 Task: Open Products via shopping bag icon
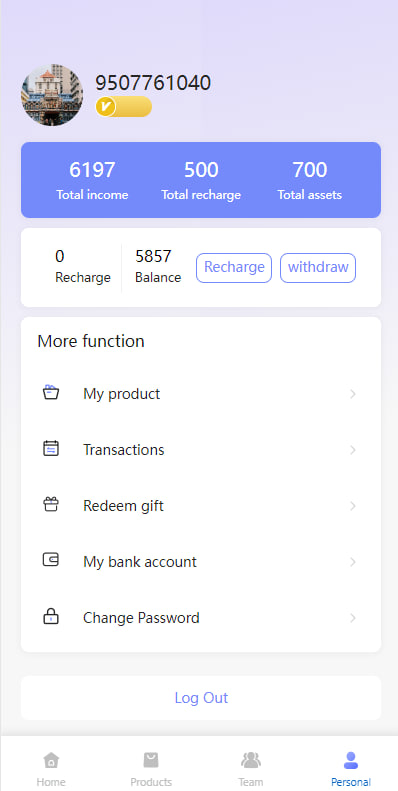tap(151, 760)
